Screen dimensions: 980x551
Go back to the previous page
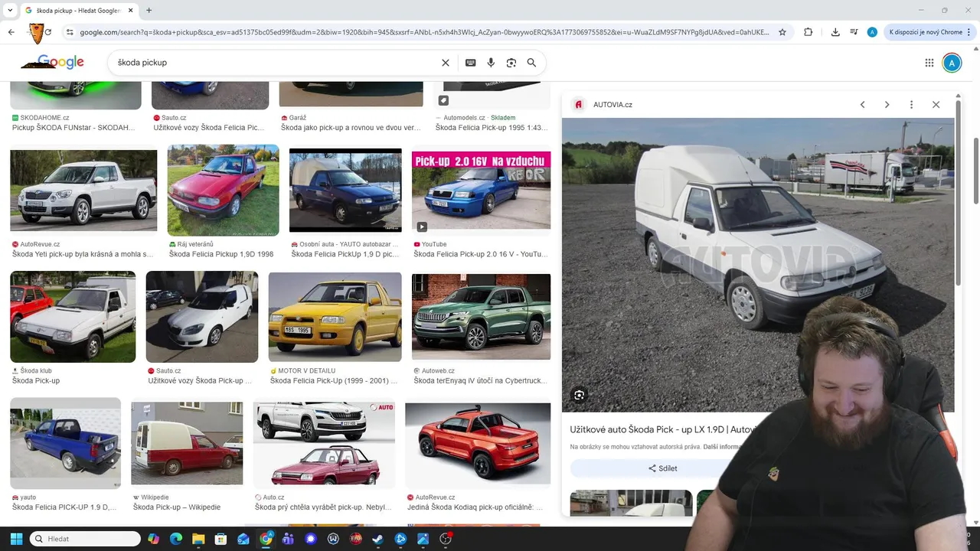coord(11,32)
